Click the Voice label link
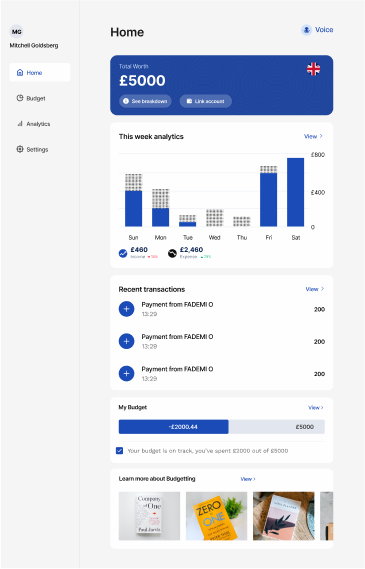Viewport: 365px width, 569px height. coord(324,30)
